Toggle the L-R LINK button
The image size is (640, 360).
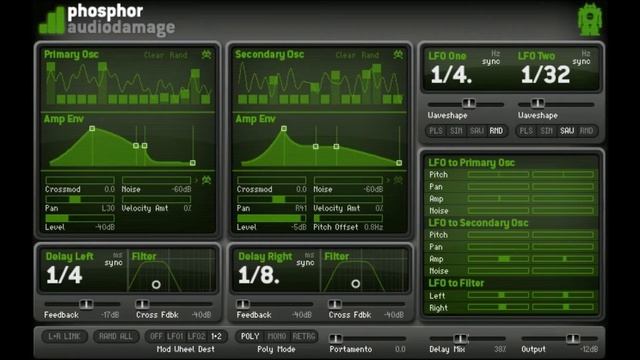(64, 337)
